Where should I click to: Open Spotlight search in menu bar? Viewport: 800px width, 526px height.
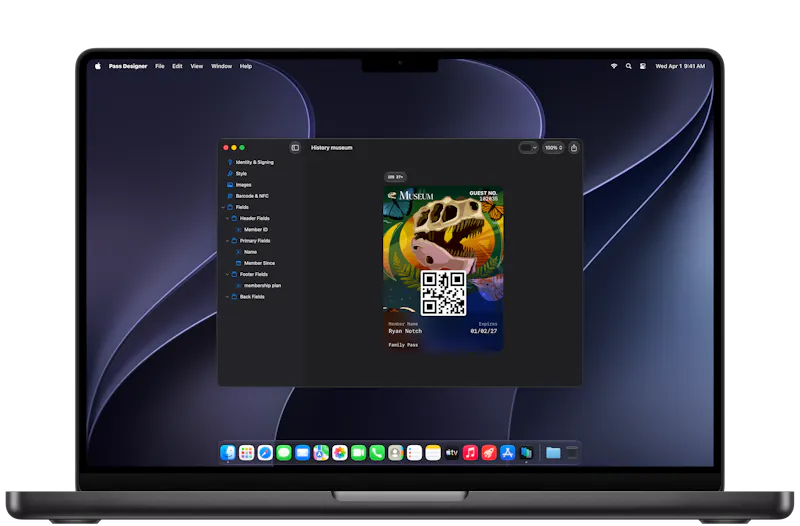coord(629,66)
